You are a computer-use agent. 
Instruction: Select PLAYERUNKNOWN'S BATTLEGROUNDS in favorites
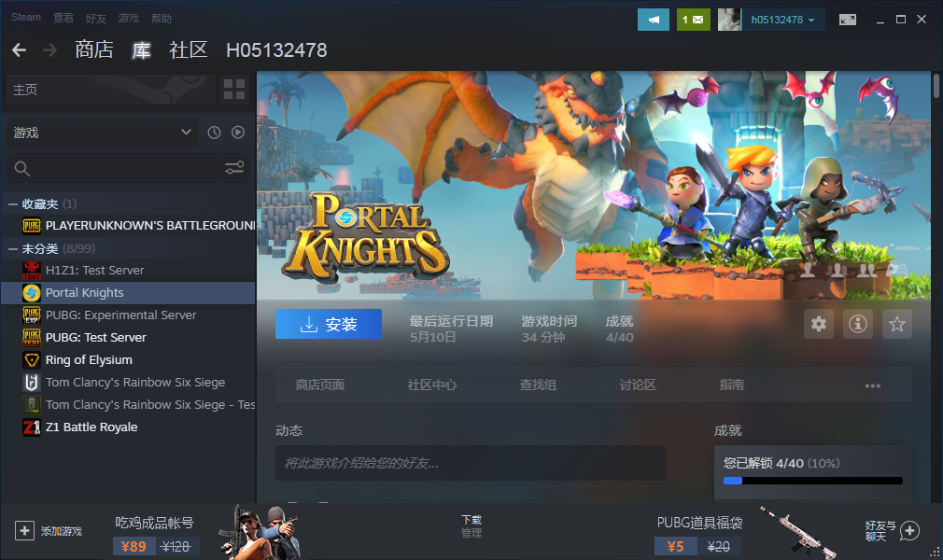click(x=128, y=226)
